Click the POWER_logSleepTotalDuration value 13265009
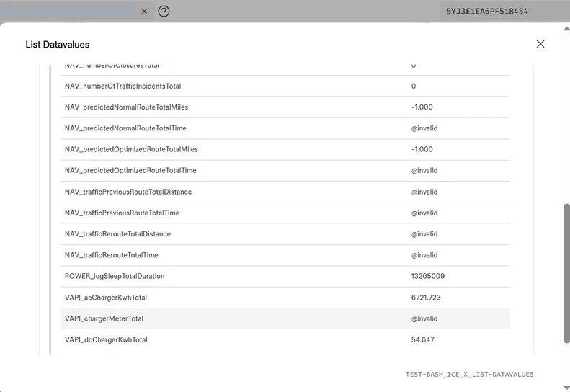 (x=427, y=276)
